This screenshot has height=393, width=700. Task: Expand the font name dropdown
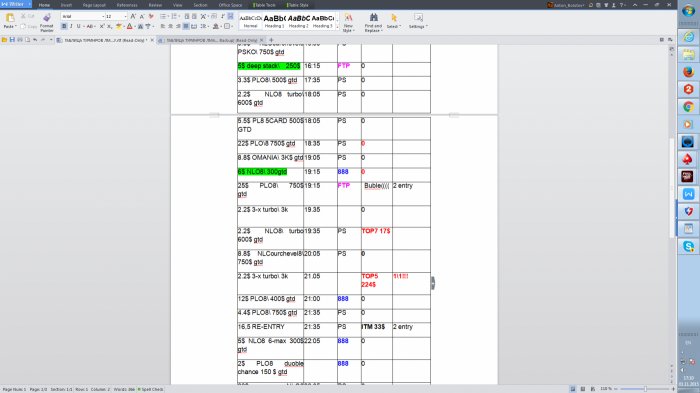click(x=103, y=17)
